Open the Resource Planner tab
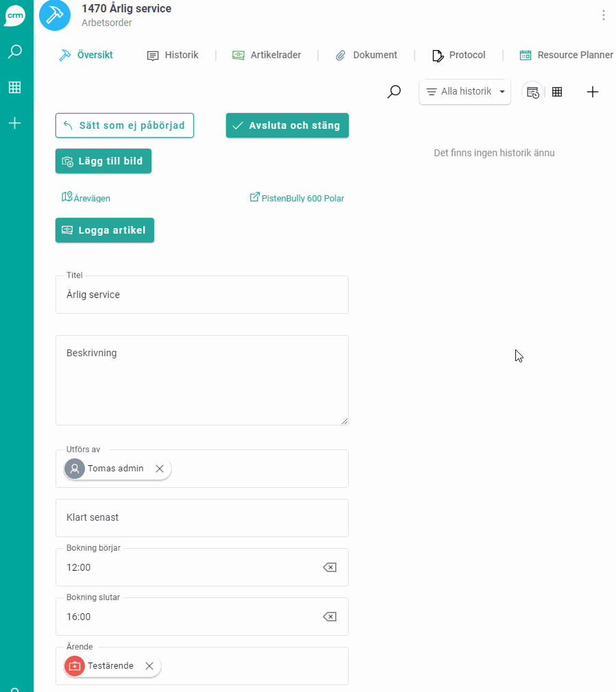 [566, 55]
